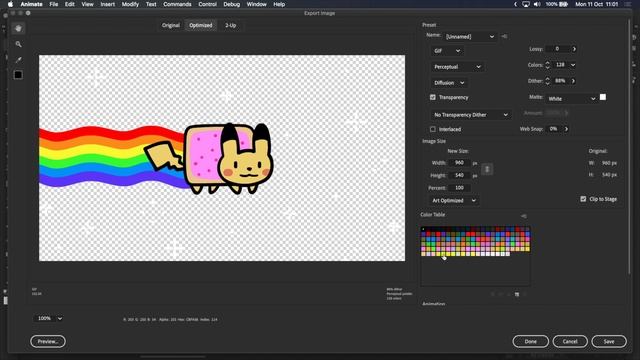
Task: Select the Hand tool in Export dialog
Action: click(x=18, y=28)
